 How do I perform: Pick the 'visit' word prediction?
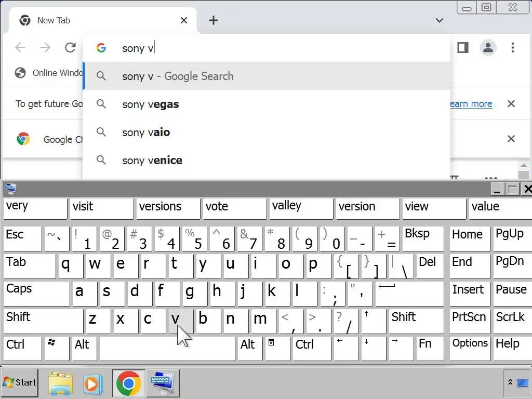pyautogui.click(x=102, y=209)
